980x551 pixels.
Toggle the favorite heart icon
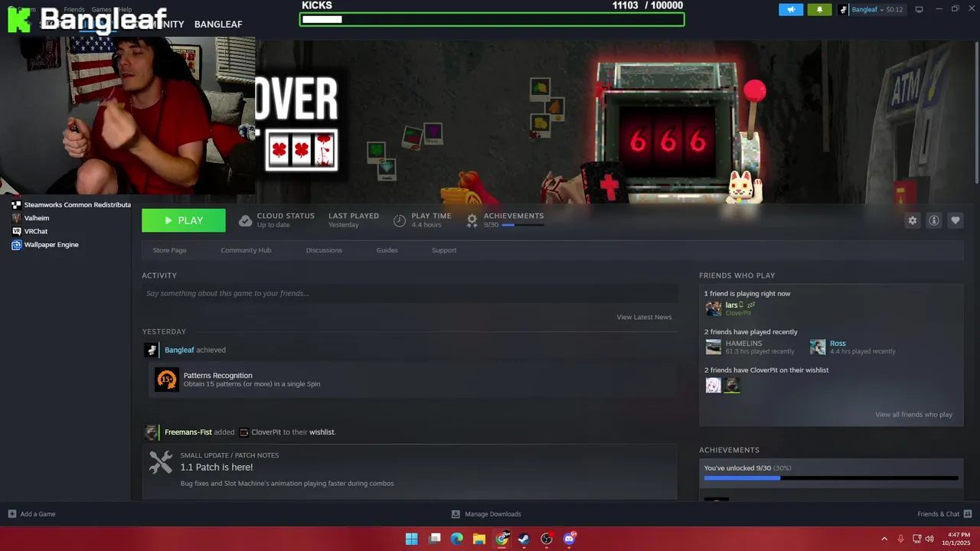(x=955, y=220)
